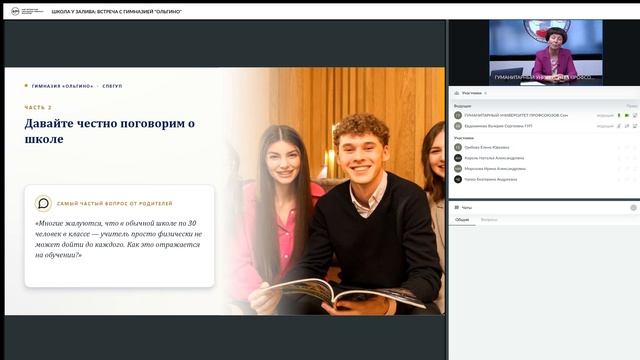Click the speech-bubble icon on the slide card
Viewport: 640px width, 360px height.
43,203
